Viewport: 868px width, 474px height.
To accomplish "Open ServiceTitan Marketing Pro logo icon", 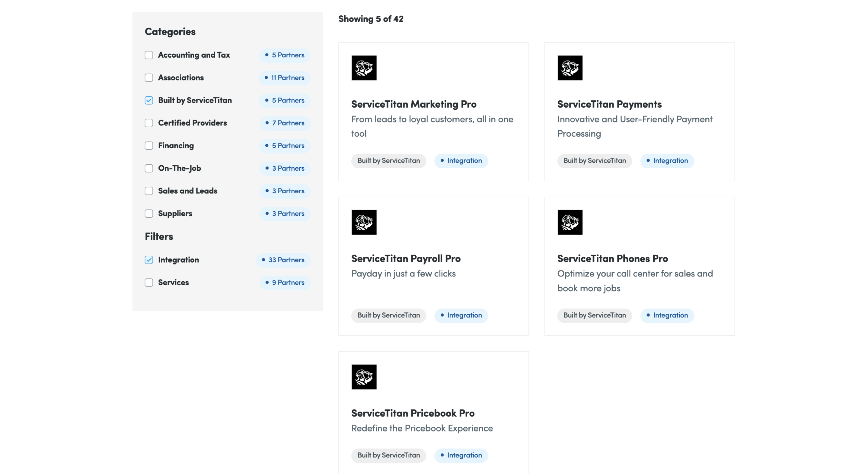I will tap(364, 68).
